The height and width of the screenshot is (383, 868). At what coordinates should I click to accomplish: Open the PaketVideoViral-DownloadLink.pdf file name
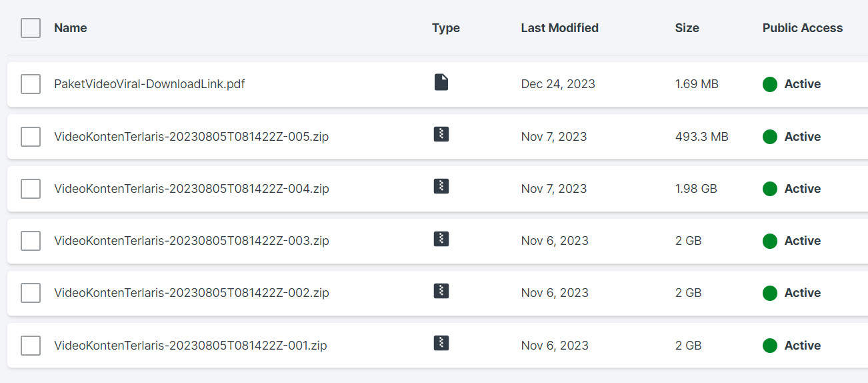149,84
